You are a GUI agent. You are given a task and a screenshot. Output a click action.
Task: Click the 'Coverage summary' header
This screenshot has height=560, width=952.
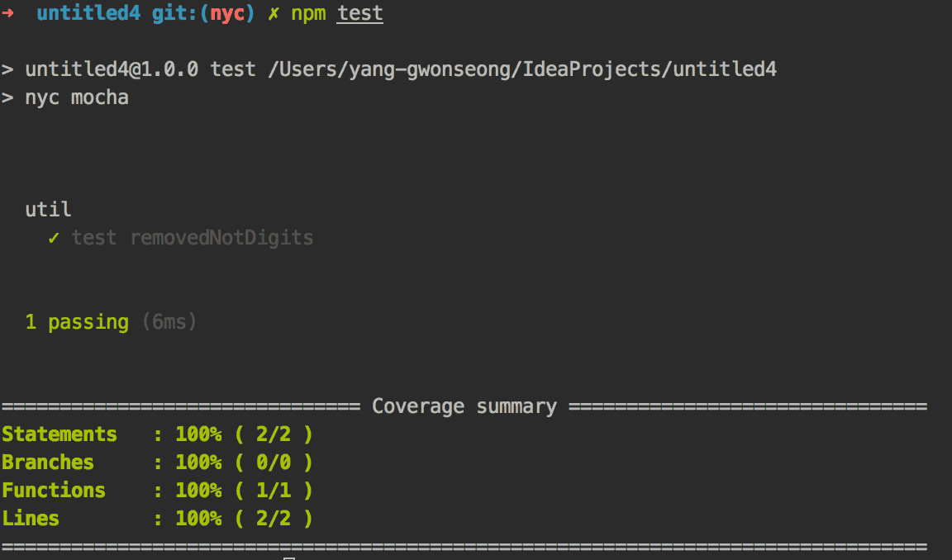464,406
